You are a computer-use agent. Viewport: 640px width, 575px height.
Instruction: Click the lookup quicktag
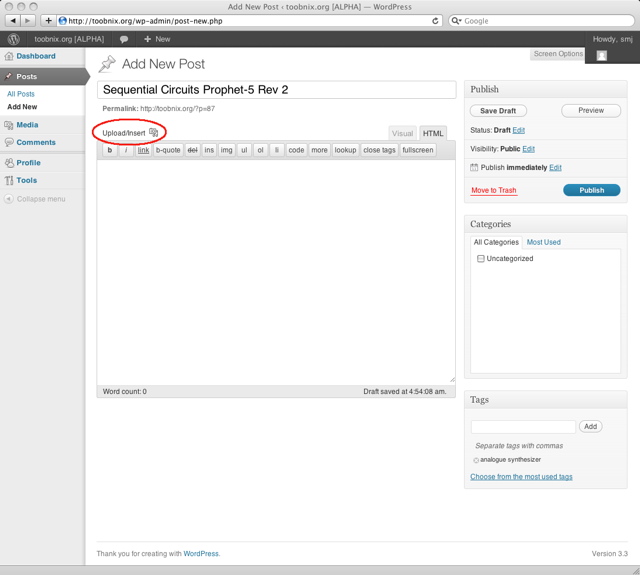point(345,150)
